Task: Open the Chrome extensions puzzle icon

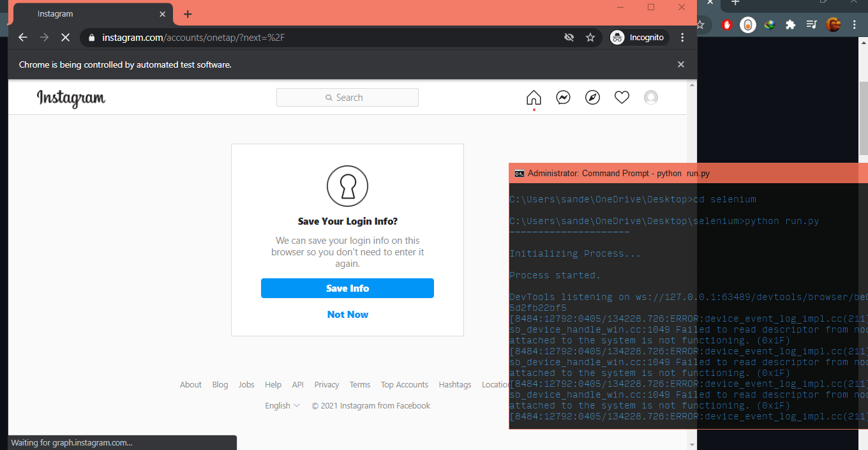Action: click(790, 24)
